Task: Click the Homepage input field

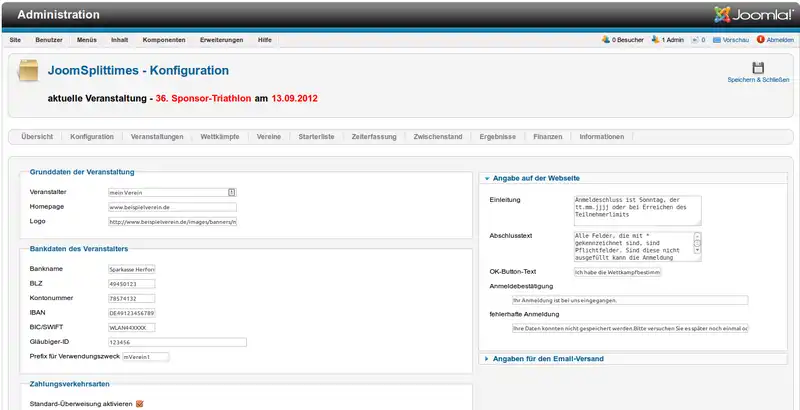Action: point(172,207)
